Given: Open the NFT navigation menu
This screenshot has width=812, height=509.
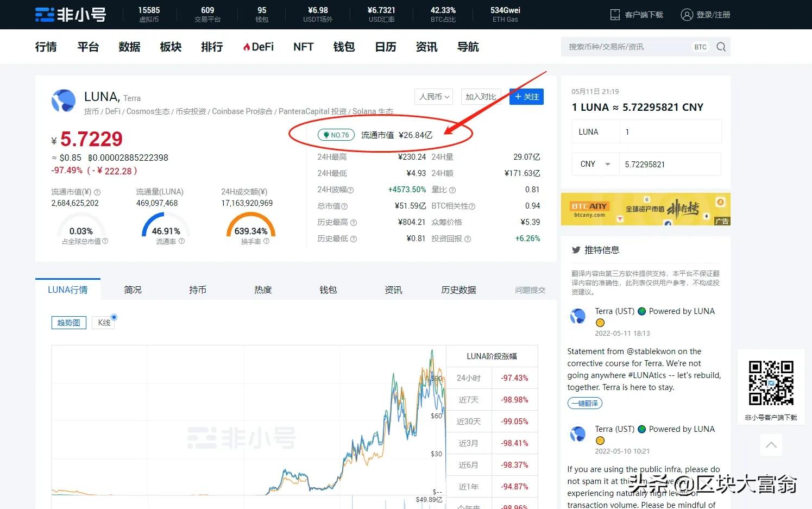Looking at the screenshot, I should coord(304,47).
